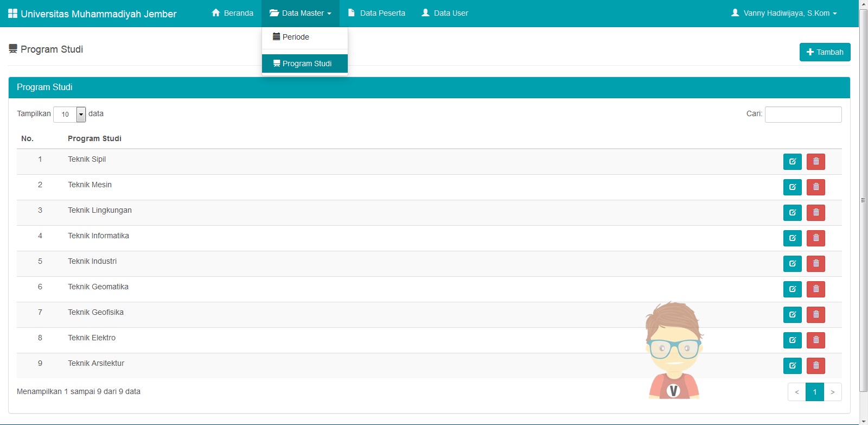
Task: Open the Tampilkan rows-per-page selector
Action: pyautogui.click(x=69, y=114)
